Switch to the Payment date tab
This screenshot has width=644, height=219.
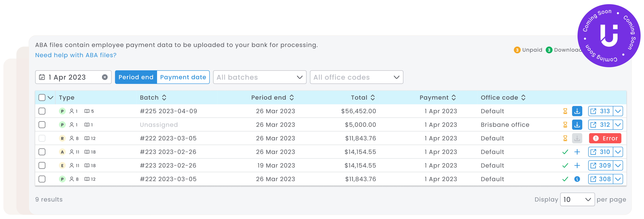pos(183,77)
